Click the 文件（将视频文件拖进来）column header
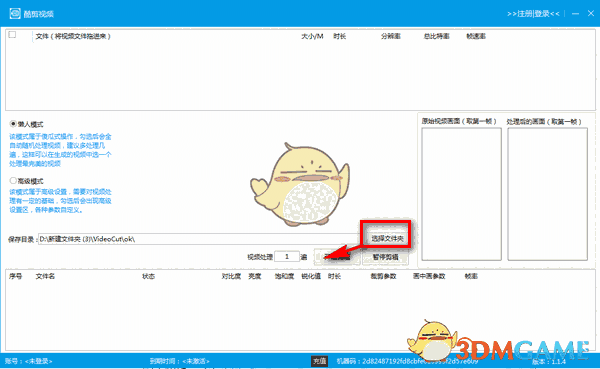Viewport: 600px width, 369px height. 73,36
